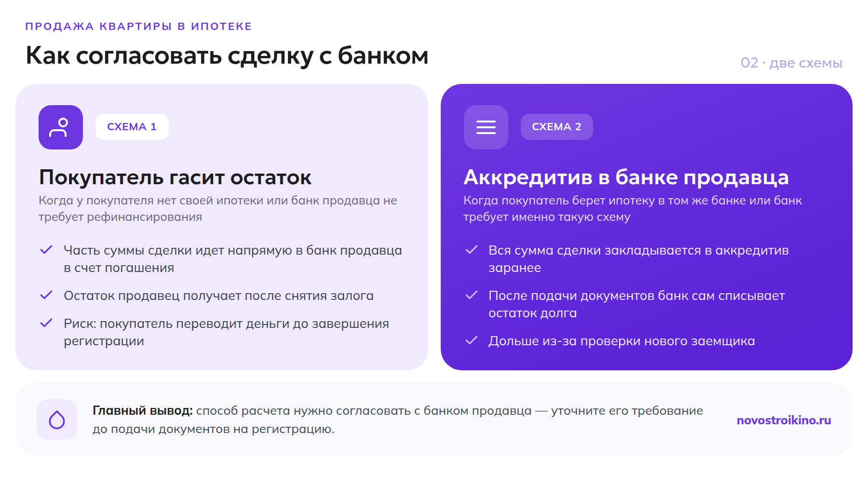This screenshot has width=868, height=488.
Task: Select the 'СХЕМА 2' badge
Action: (557, 127)
